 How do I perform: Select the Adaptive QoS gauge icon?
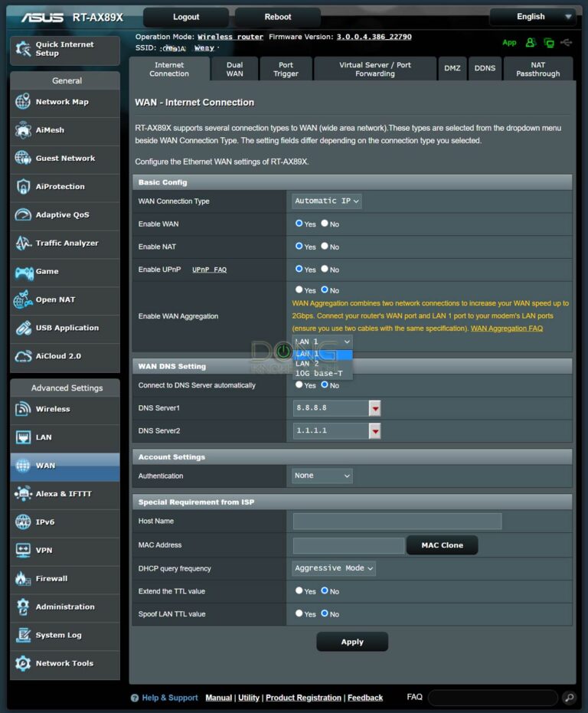(23, 215)
